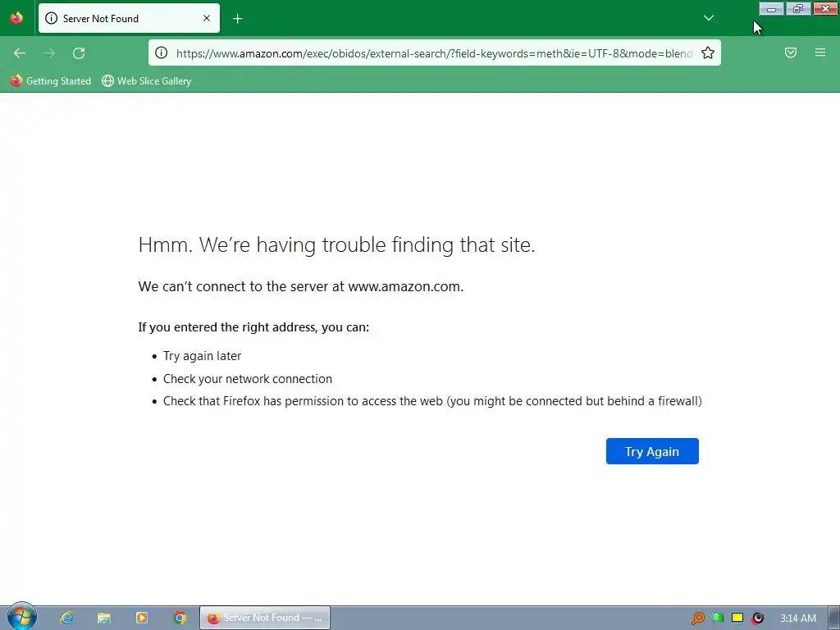The width and height of the screenshot is (840, 630).
Task: Select the Server Not Found tab
Action: click(x=129, y=18)
